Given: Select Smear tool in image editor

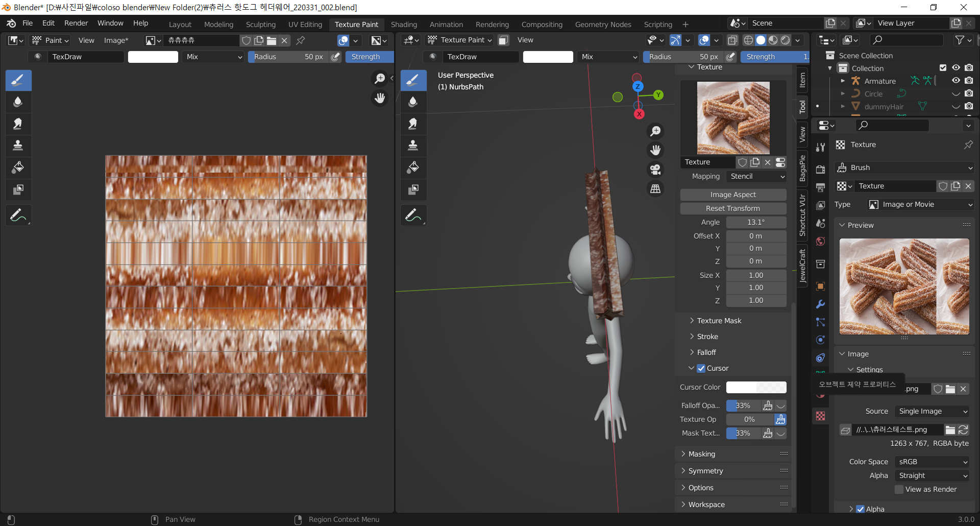Looking at the screenshot, I should 18,124.
